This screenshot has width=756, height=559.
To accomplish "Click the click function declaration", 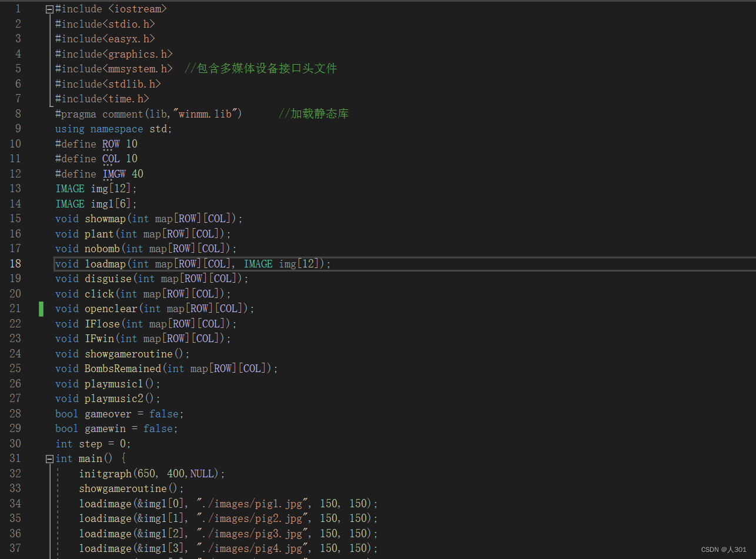I will click(x=143, y=294).
